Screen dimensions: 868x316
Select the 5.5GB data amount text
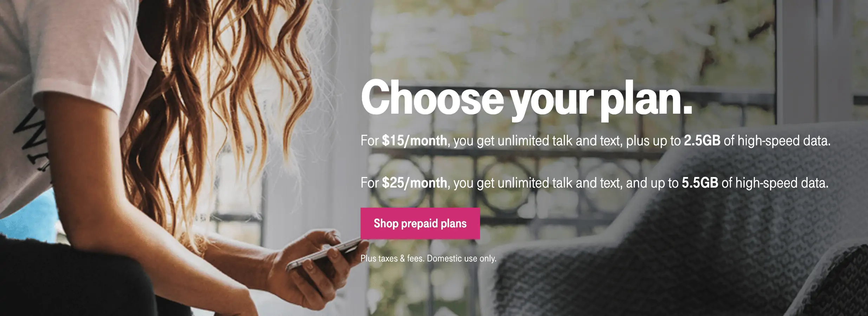tap(700, 183)
